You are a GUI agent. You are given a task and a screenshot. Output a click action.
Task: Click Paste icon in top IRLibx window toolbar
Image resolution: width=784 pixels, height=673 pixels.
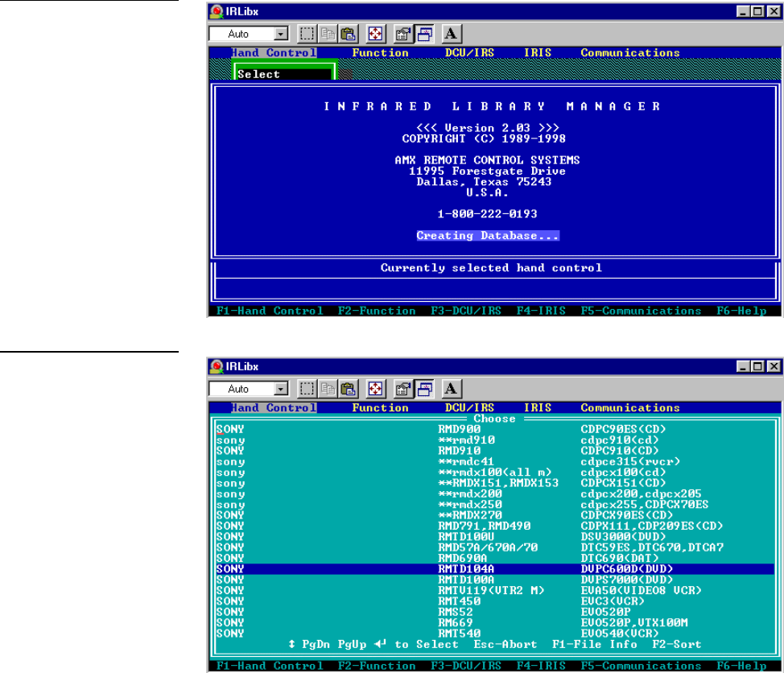(349, 34)
